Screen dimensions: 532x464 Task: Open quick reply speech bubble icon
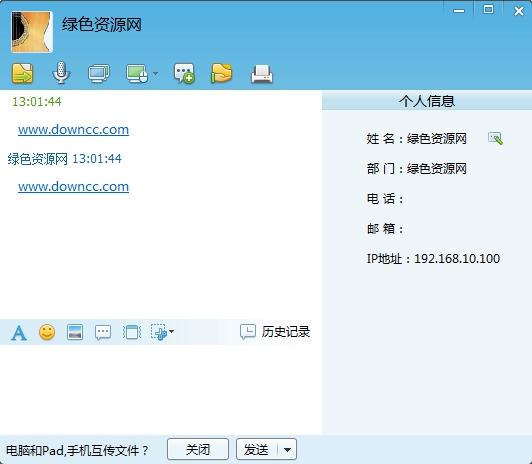click(103, 332)
